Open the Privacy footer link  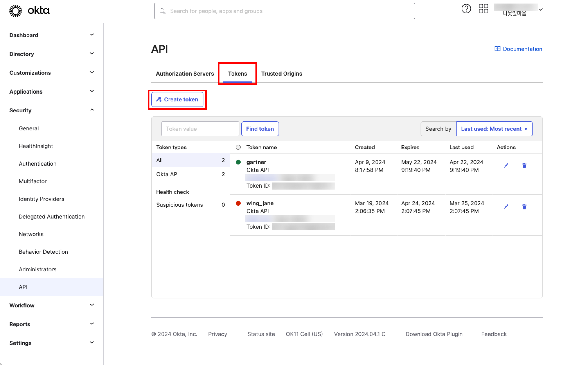click(218, 334)
